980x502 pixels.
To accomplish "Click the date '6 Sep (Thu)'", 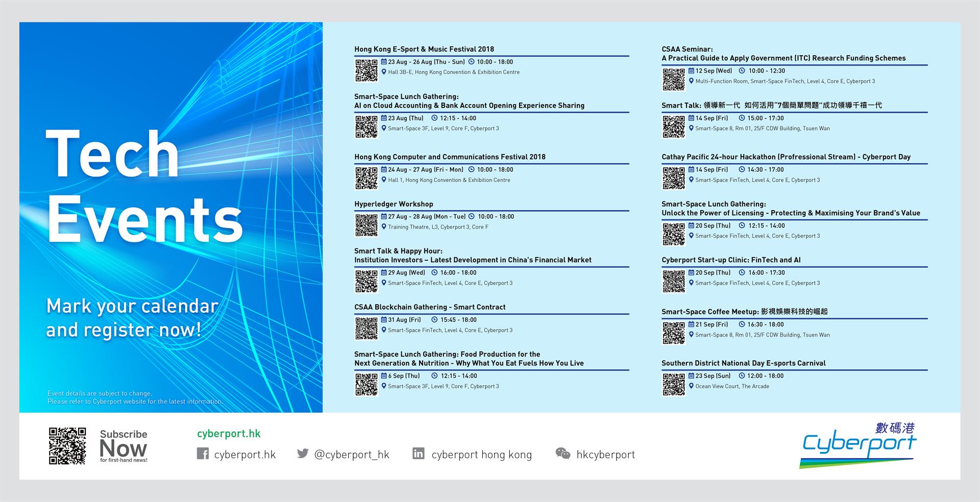I will pyautogui.click(x=404, y=376).
